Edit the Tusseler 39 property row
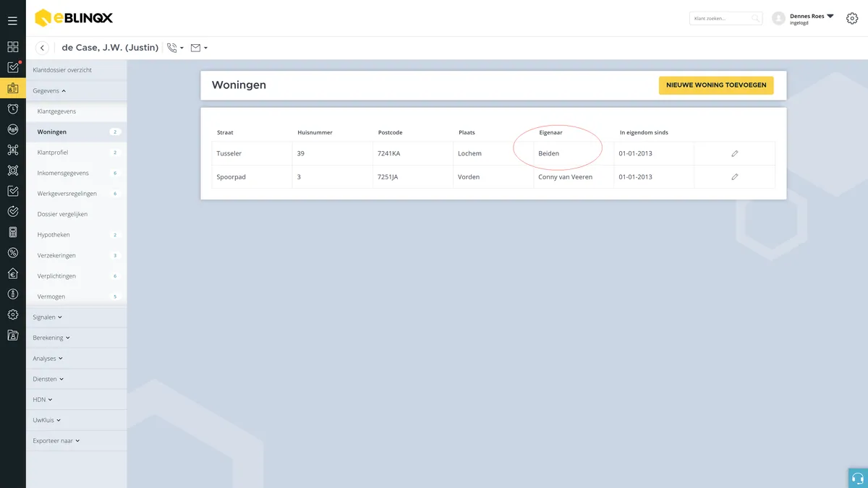 point(735,153)
